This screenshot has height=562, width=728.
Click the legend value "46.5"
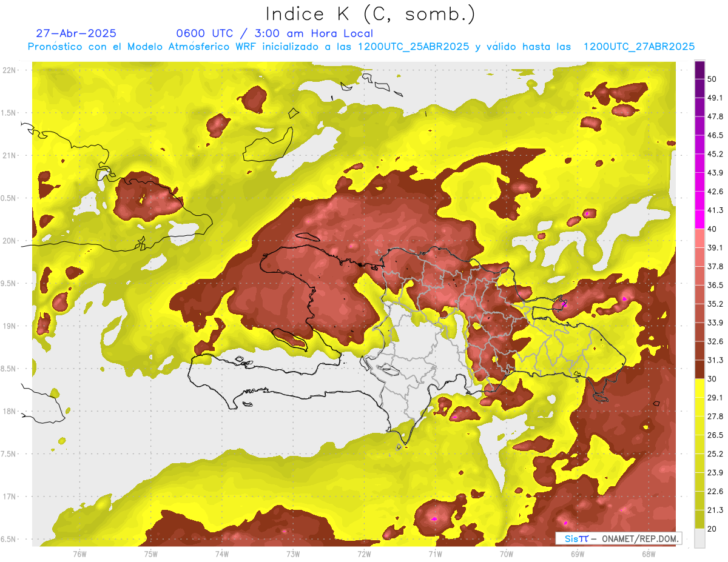715,135
